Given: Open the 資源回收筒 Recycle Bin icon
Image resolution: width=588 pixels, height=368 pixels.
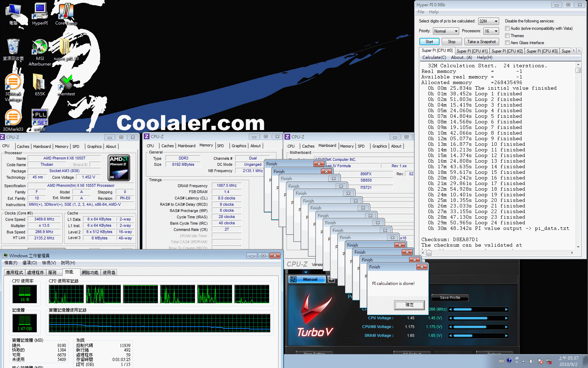Looking at the screenshot, I should pos(13,49).
